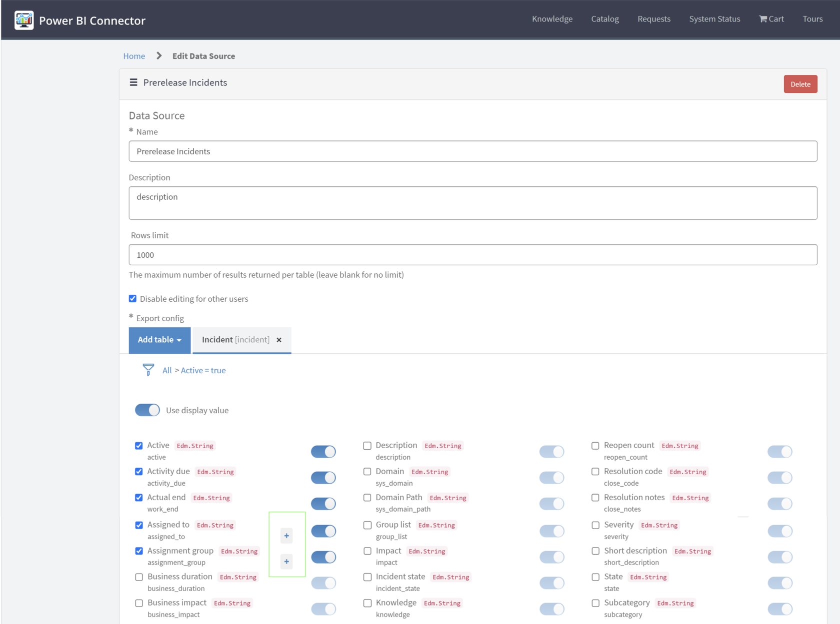
Task: Click the Power BI Connector logo icon
Action: pyautogui.click(x=24, y=20)
